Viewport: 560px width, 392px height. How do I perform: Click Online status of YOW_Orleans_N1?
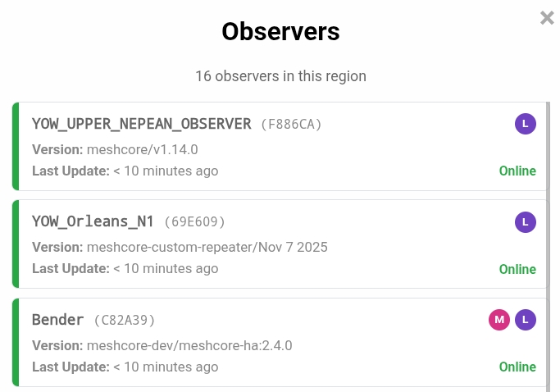517,269
